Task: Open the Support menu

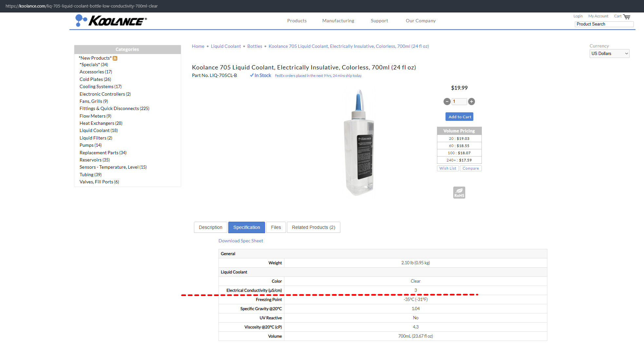Action: [379, 21]
